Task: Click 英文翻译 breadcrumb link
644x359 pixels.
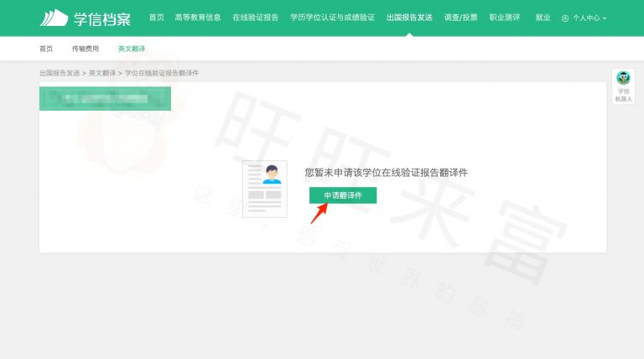Action: tap(102, 73)
